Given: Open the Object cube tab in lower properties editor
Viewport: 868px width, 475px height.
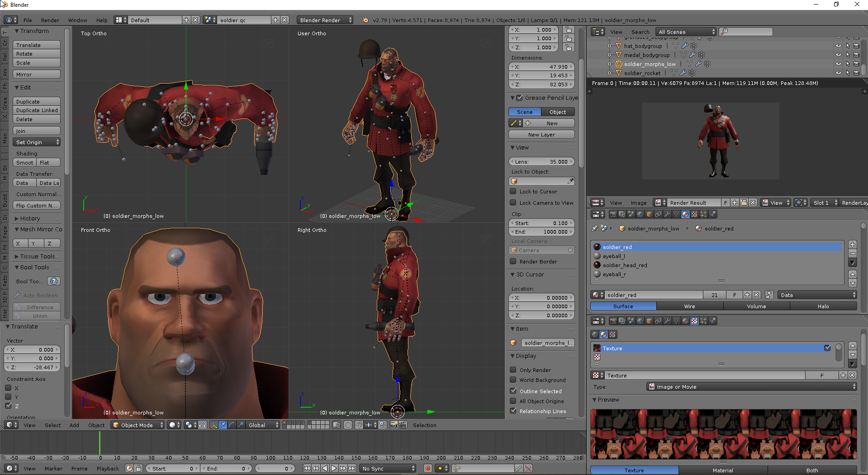Looking at the screenshot, I should point(649,321).
